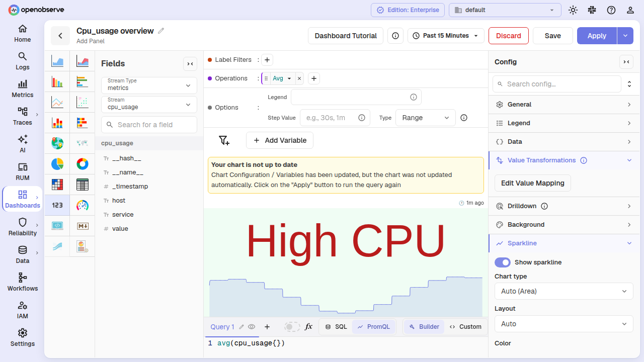The width and height of the screenshot is (644, 362).
Task: Click the Save button
Action: (x=553, y=36)
